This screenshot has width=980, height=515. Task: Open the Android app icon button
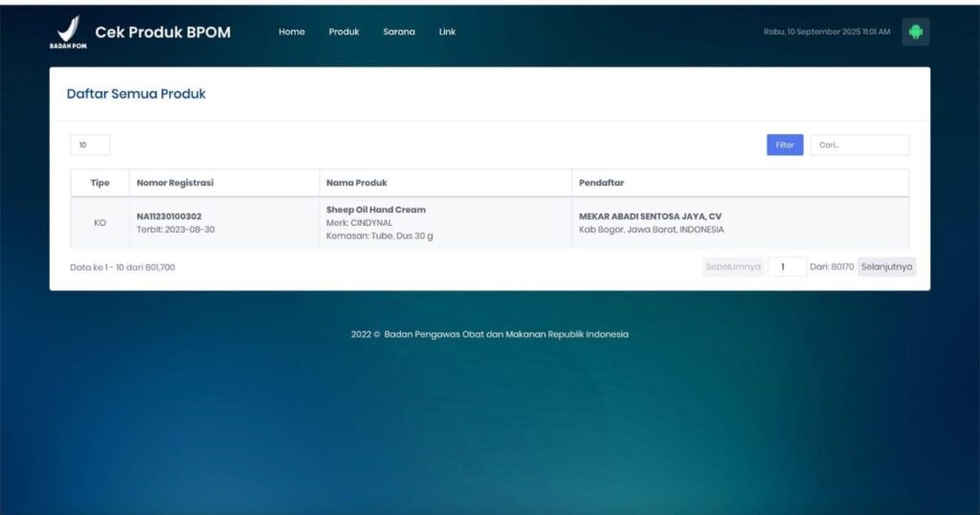(x=915, y=32)
